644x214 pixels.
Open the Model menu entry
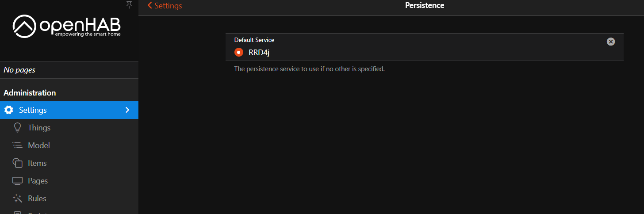(39, 145)
